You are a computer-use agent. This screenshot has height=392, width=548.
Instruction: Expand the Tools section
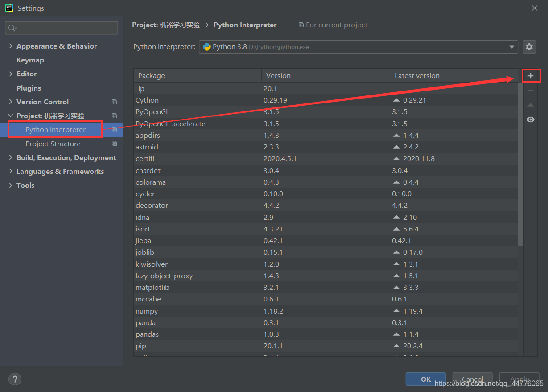click(x=11, y=185)
